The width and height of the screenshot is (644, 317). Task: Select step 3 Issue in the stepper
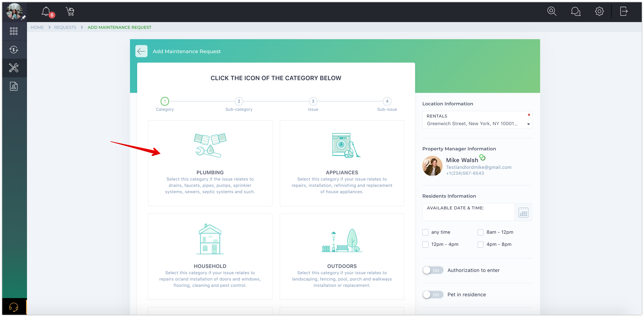pos(313,101)
